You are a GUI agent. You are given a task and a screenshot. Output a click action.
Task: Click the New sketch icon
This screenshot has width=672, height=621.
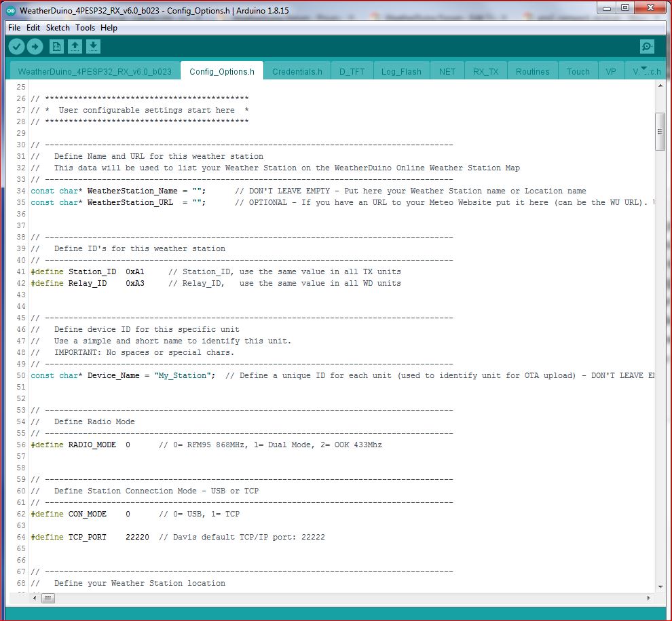point(57,46)
